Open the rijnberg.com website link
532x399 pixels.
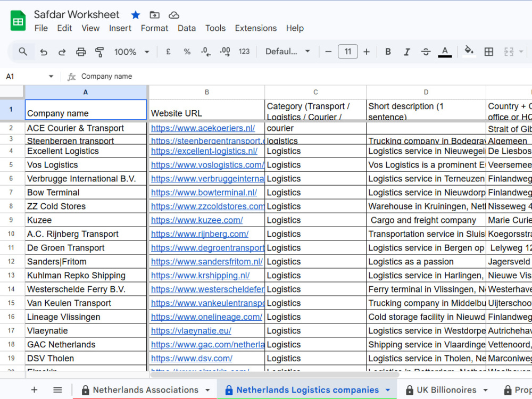pos(199,234)
